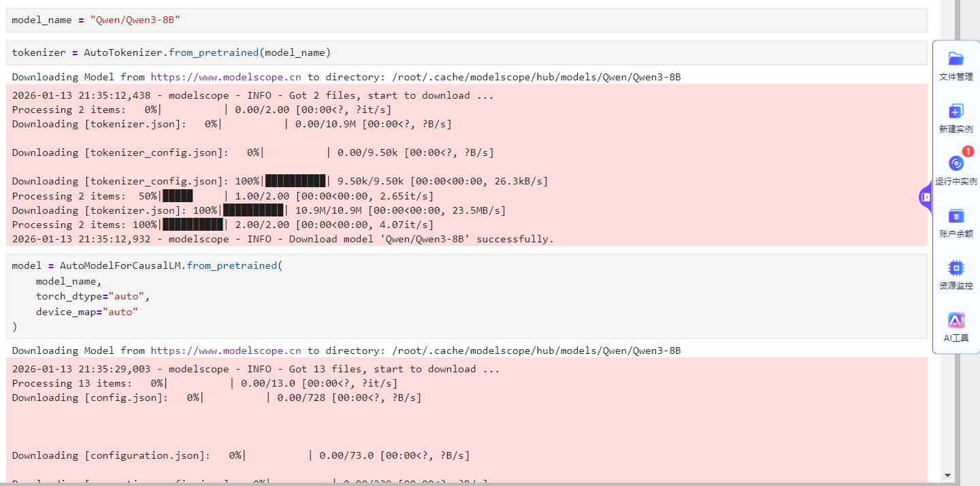Open the AI工具 icon
This screenshot has width=980, height=486.
tap(956, 321)
